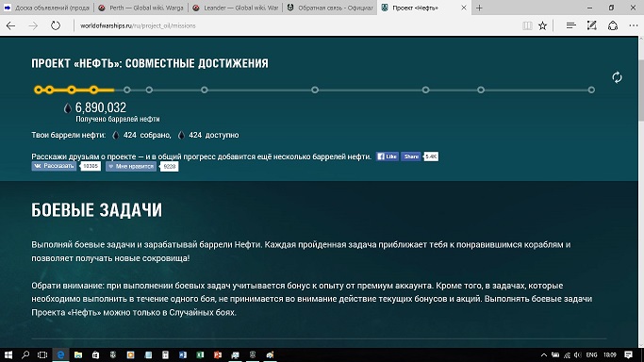The image size is (644, 362).
Task: Click the drop icon beside 424 доступно
Action: [181, 135]
